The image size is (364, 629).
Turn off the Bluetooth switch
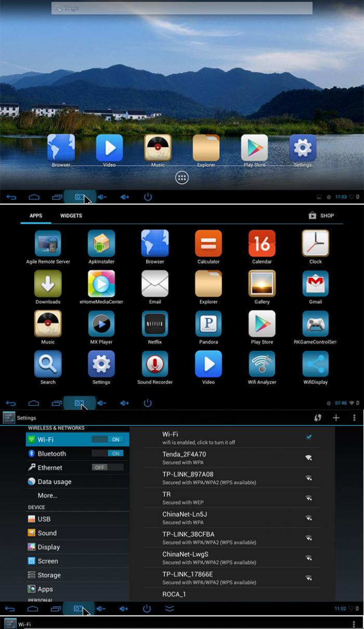[x=108, y=454]
